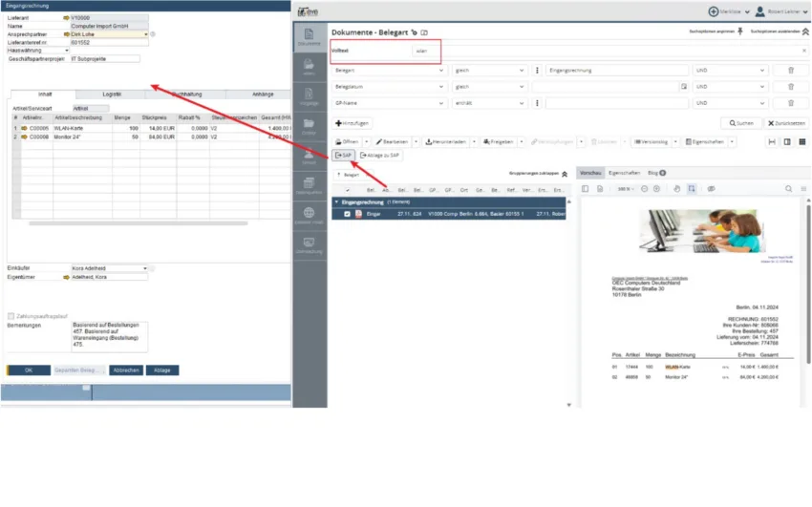
Task: Click the horizontal scrollbar under item table
Action: (x=139, y=223)
